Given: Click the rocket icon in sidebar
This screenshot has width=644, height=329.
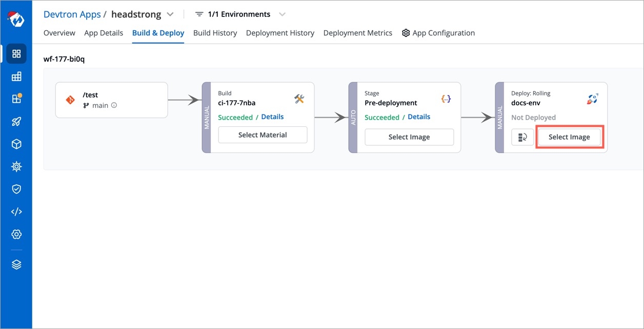Looking at the screenshot, I should (x=16, y=122).
